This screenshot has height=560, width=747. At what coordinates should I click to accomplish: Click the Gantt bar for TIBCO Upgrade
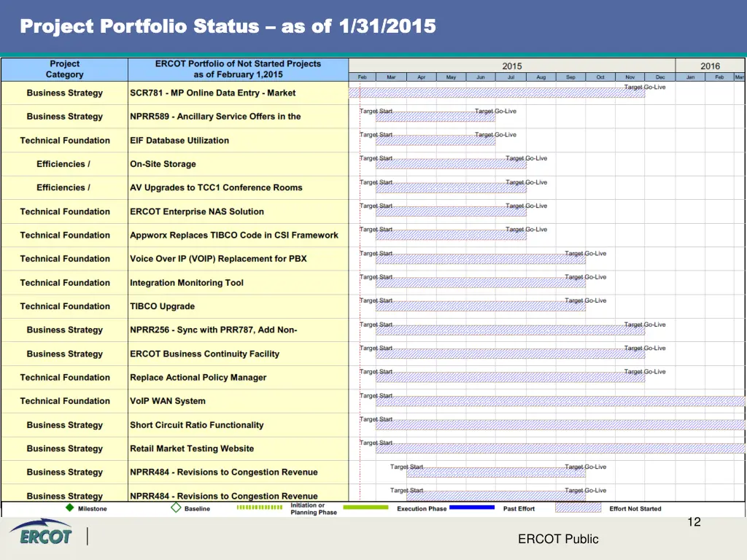[481, 306]
